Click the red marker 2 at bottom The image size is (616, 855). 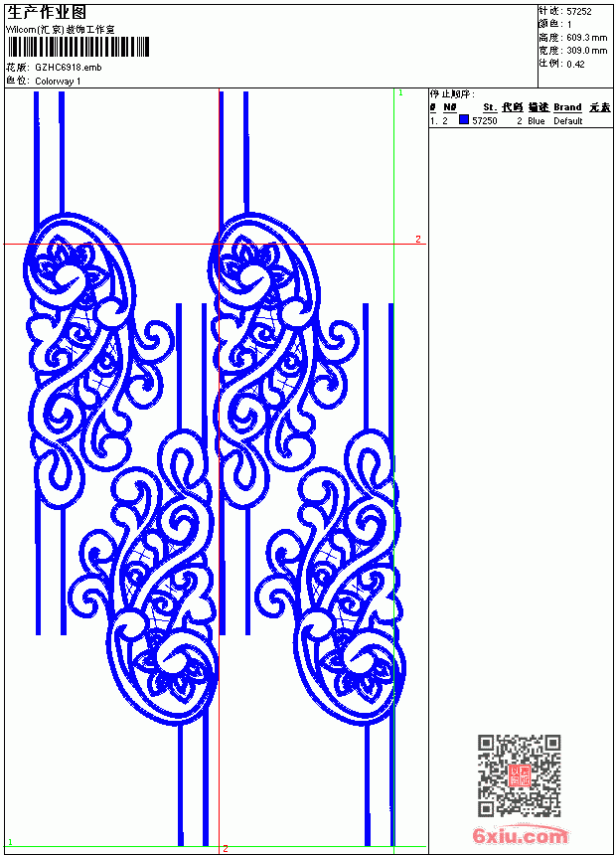coord(226,849)
